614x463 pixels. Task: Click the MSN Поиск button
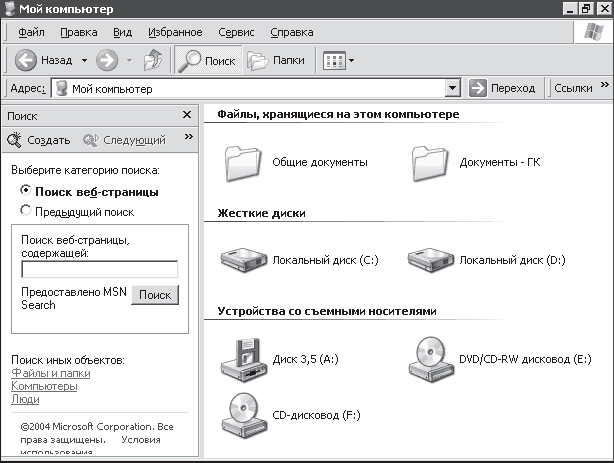coord(155,295)
